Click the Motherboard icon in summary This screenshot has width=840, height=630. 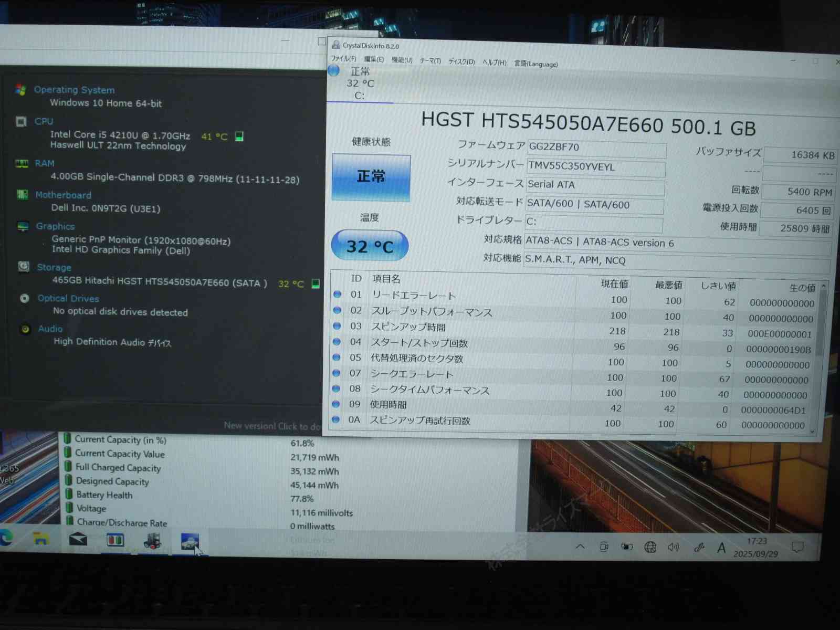coord(22,195)
